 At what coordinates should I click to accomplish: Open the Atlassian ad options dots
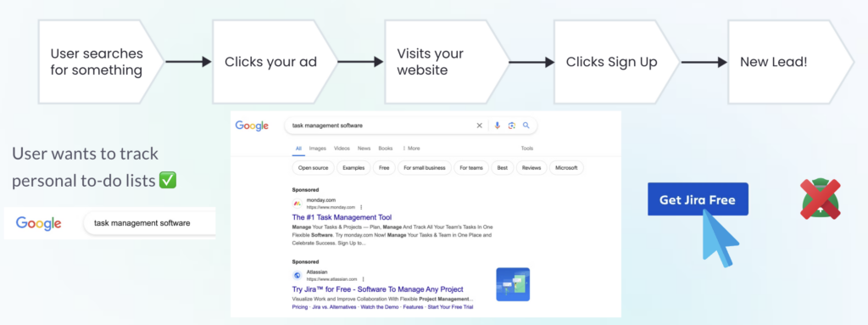[x=363, y=279]
